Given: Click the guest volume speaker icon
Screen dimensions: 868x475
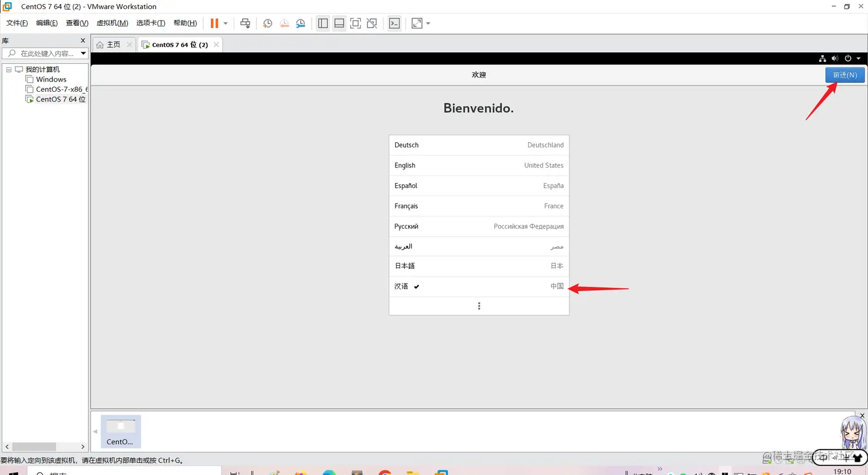Looking at the screenshot, I should tap(835, 59).
